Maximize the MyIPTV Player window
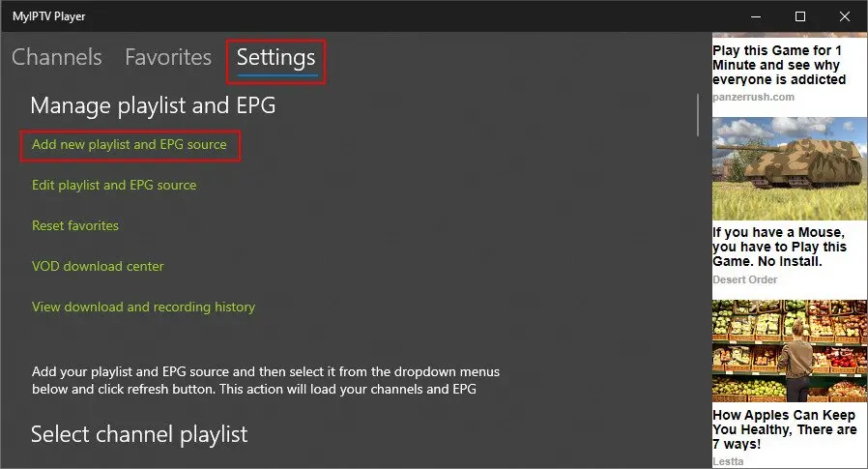This screenshot has height=469, width=868. (x=799, y=16)
